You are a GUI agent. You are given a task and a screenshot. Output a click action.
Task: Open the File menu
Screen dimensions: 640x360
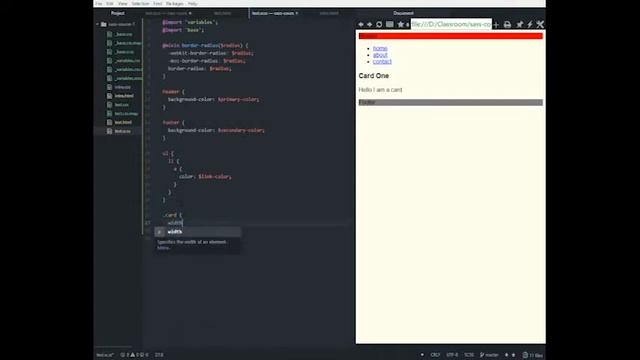click(99, 4)
